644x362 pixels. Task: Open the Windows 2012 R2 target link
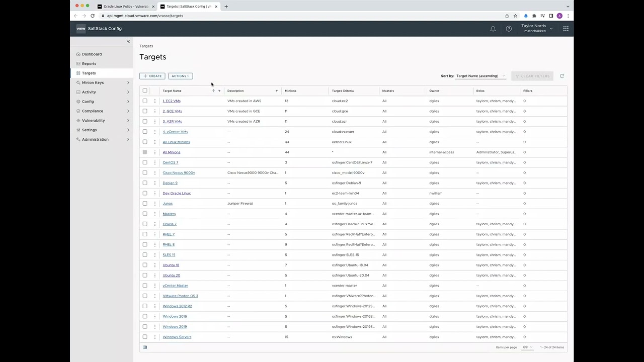pyautogui.click(x=177, y=306)
